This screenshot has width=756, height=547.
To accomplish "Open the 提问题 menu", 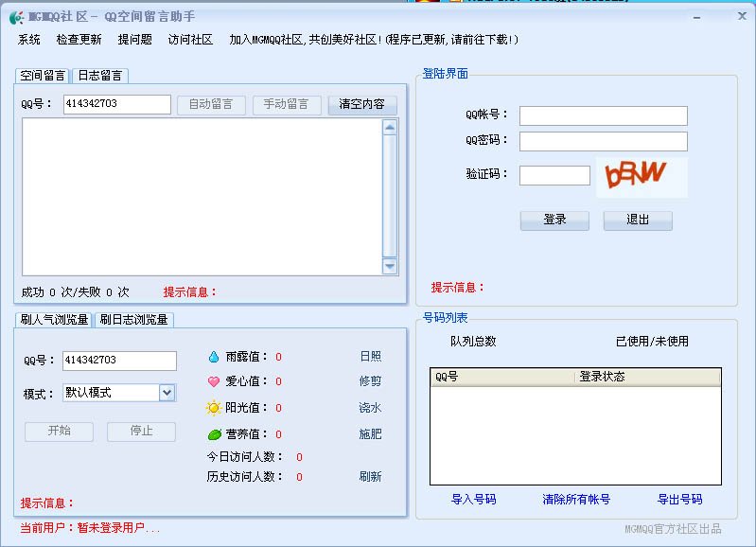I will point(135,40).
